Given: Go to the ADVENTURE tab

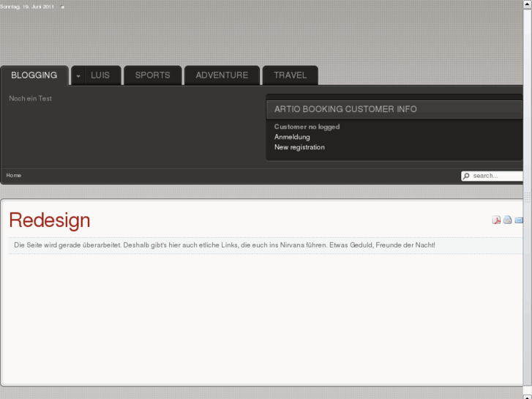Looking at the screenshot, I should 222,75.
